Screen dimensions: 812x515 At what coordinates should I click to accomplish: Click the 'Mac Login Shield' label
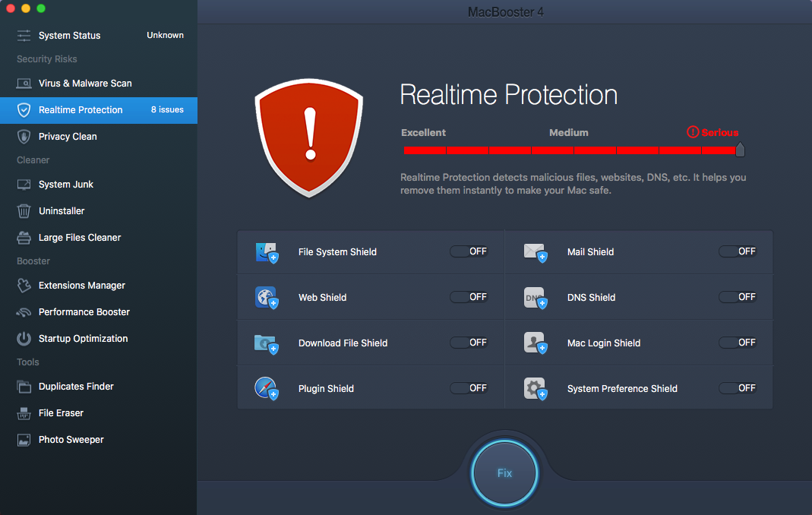click(x=604, y=343)
